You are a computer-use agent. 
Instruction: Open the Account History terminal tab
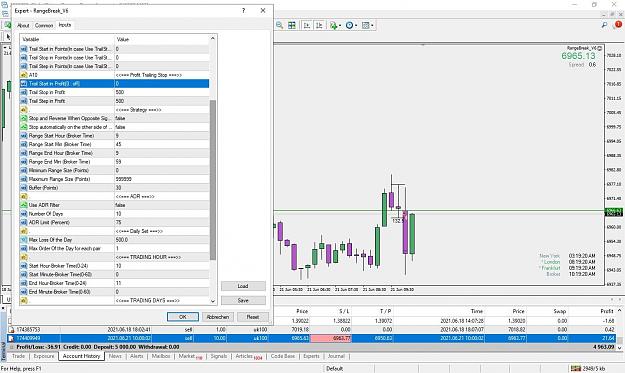(81, 356)
